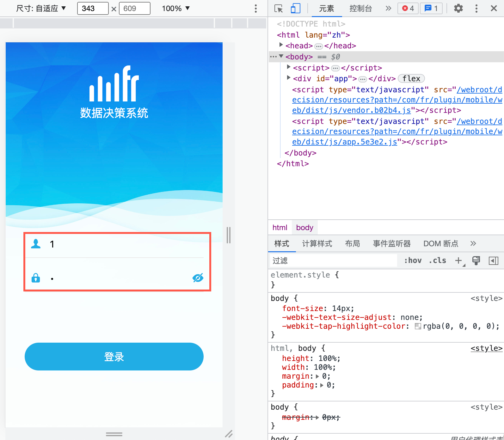The height and width of the screenshot is (440, 504).
Task: Expand collapsed content ellipsis in head node
Action: 319,46
